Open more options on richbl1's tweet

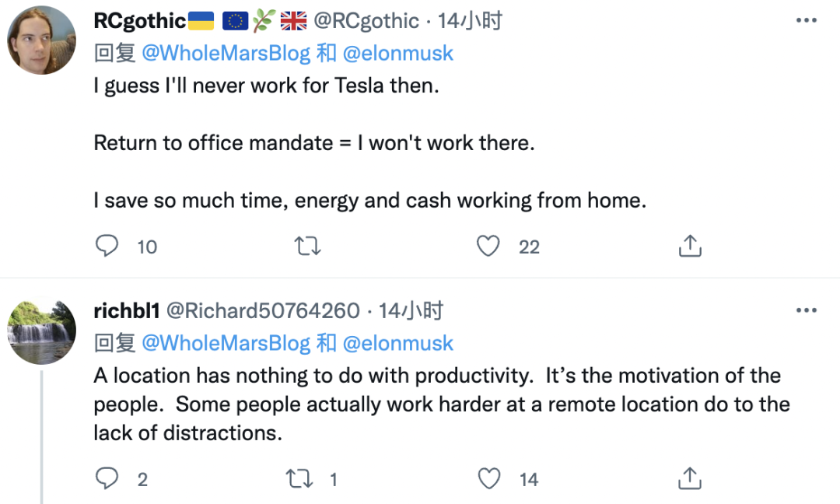[806, 310]
